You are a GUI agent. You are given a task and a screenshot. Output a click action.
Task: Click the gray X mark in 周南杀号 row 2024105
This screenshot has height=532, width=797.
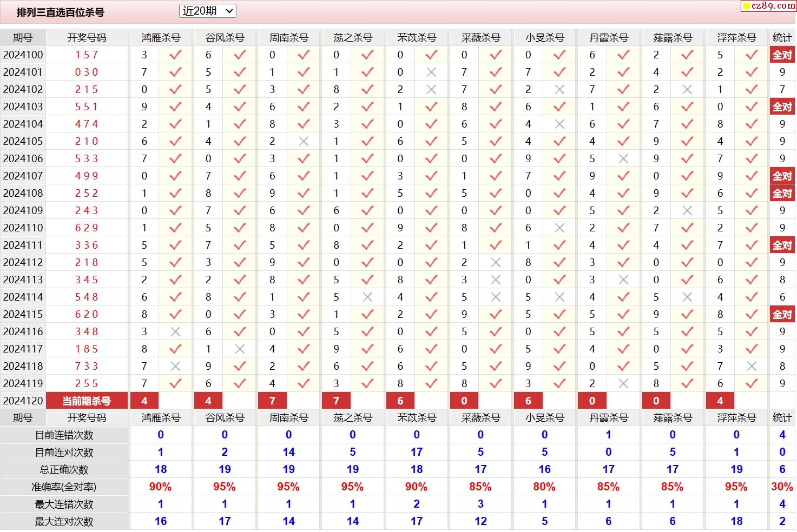(x=304, y=141)
